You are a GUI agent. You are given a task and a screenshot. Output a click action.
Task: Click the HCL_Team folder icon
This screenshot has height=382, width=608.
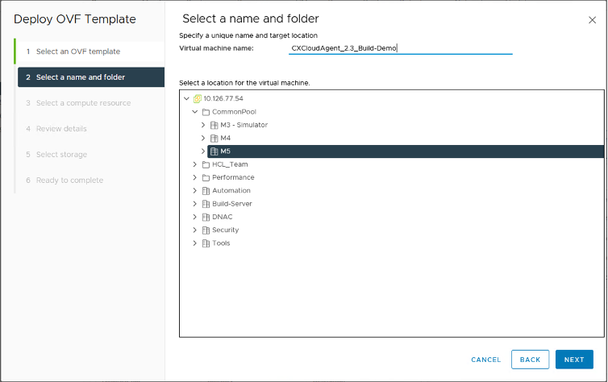[206, 164]
